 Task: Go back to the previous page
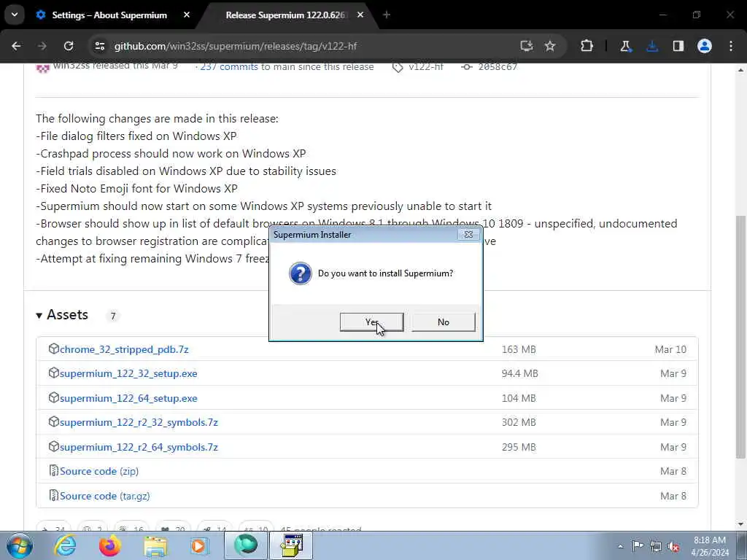click(x=16, y=46)
